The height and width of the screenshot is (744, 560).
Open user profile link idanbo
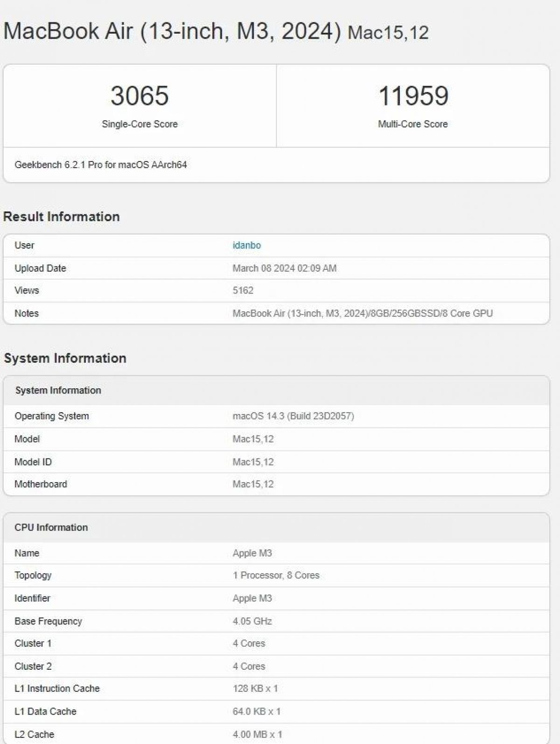[x=246, y=246]
